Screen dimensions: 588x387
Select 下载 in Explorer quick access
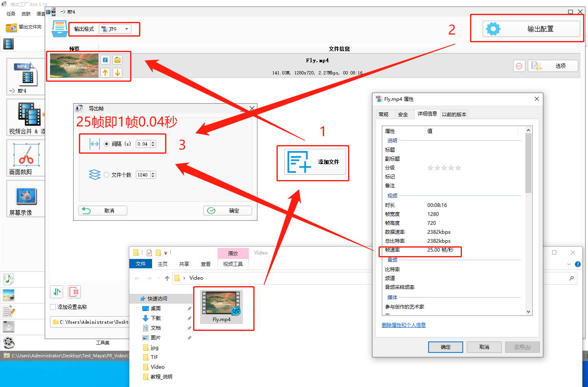click(155, 318)
